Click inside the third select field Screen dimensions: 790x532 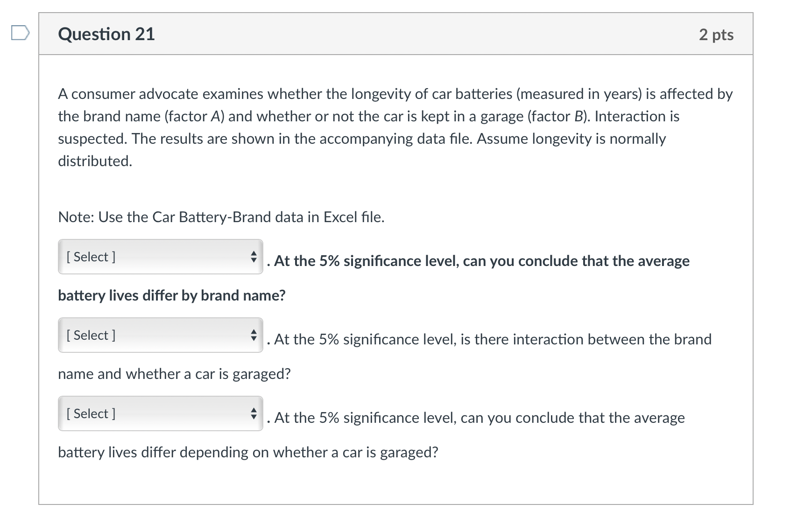coord(140,413)
